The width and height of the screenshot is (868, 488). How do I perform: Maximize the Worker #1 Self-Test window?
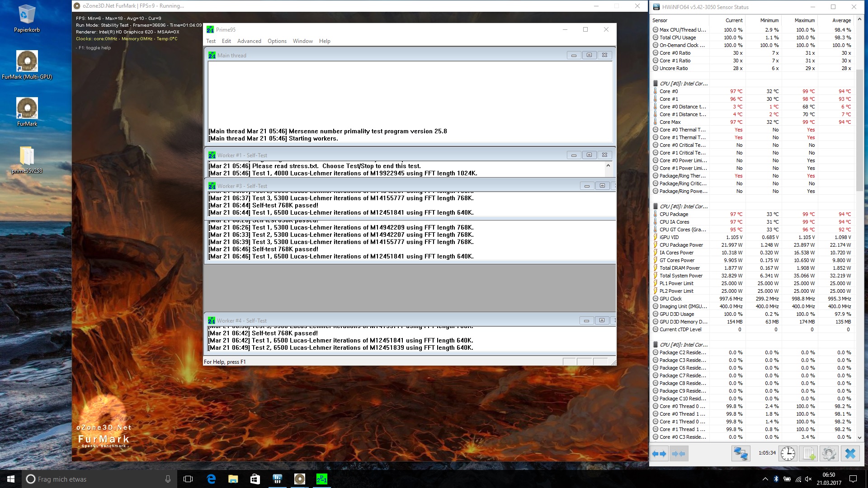589,155
